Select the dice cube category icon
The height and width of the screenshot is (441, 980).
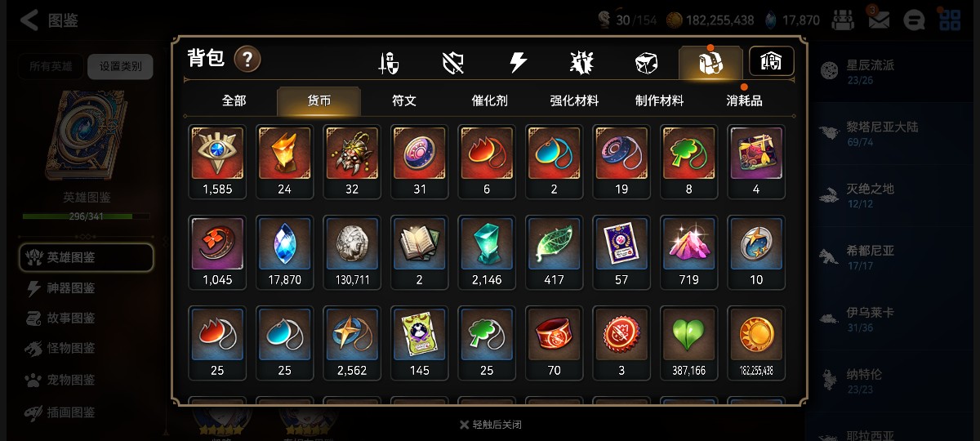click(646, 63)
